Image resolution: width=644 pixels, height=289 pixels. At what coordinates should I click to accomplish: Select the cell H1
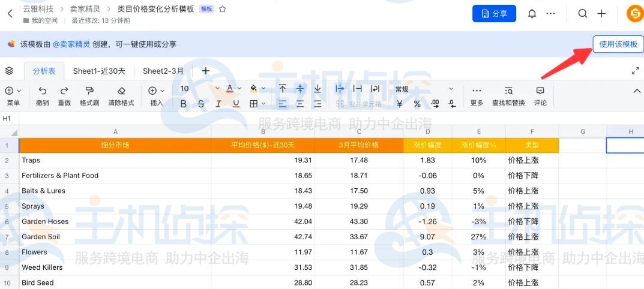click(625, 145)
